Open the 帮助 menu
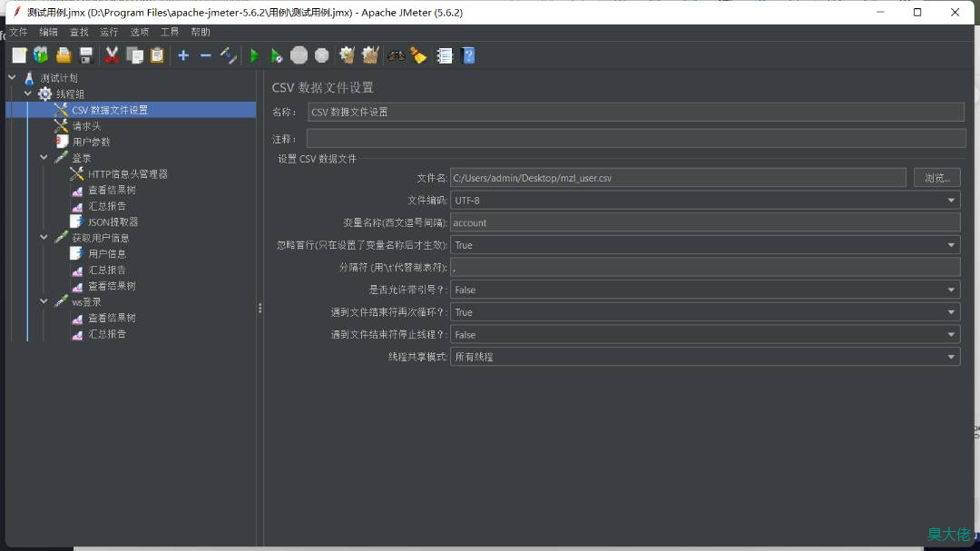 click(200, 32)
